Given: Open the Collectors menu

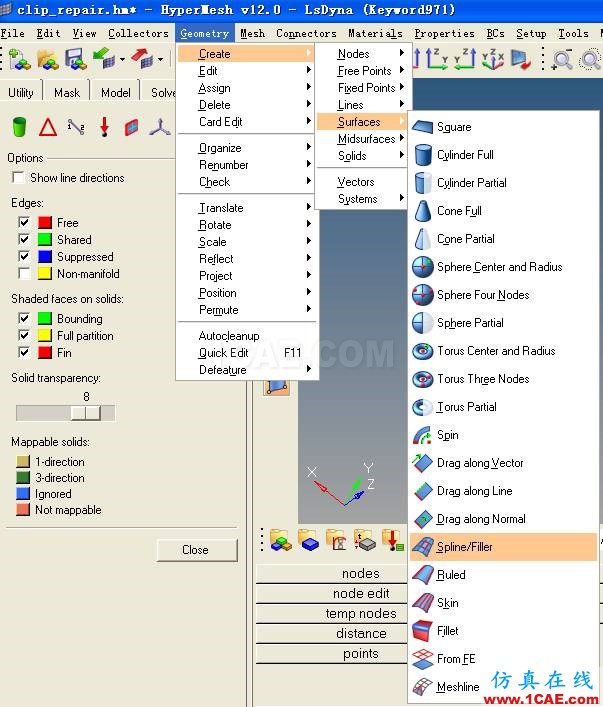Looking at the screenshot, I should (x=138, y=33).
